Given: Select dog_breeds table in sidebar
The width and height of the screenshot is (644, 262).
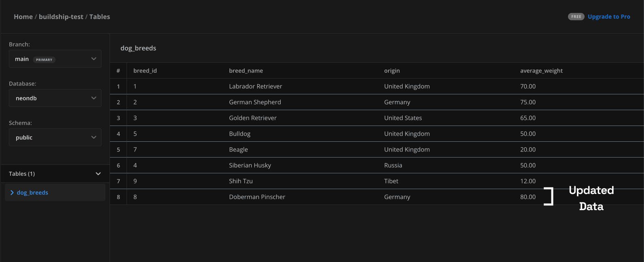Looking at the screenshot, I should click(32, 193).
